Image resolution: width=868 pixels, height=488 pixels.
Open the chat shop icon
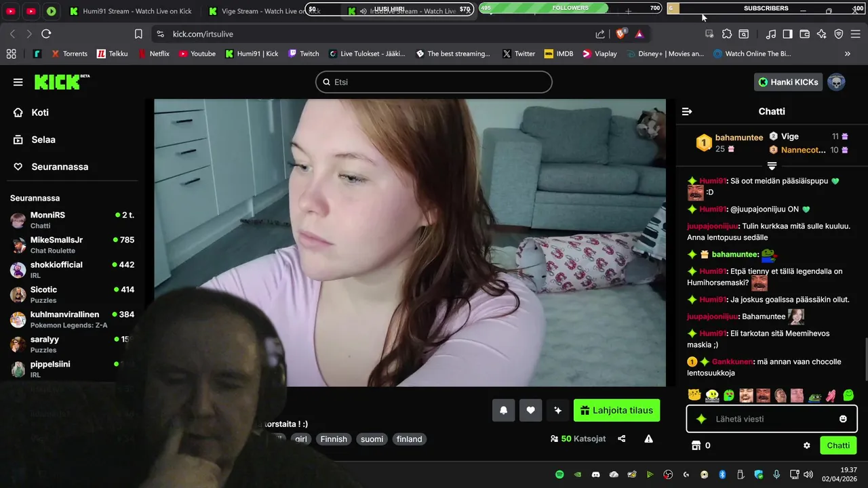[x=695, y=445]
